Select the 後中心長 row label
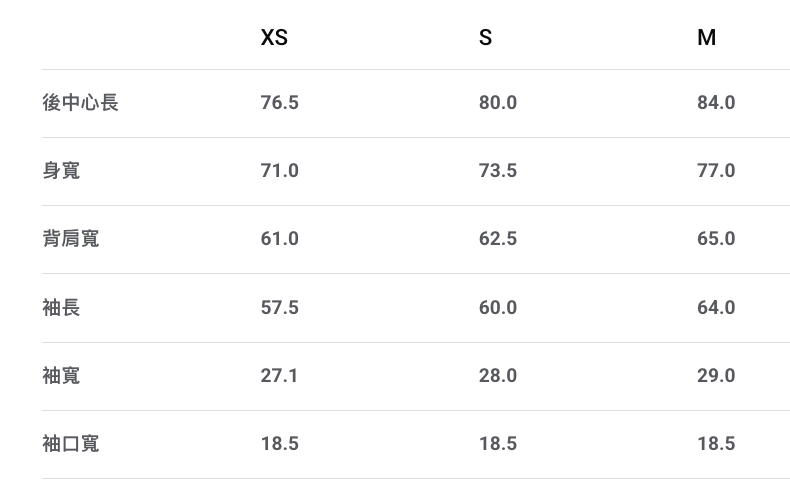The image size is (790, 498). 80,102
